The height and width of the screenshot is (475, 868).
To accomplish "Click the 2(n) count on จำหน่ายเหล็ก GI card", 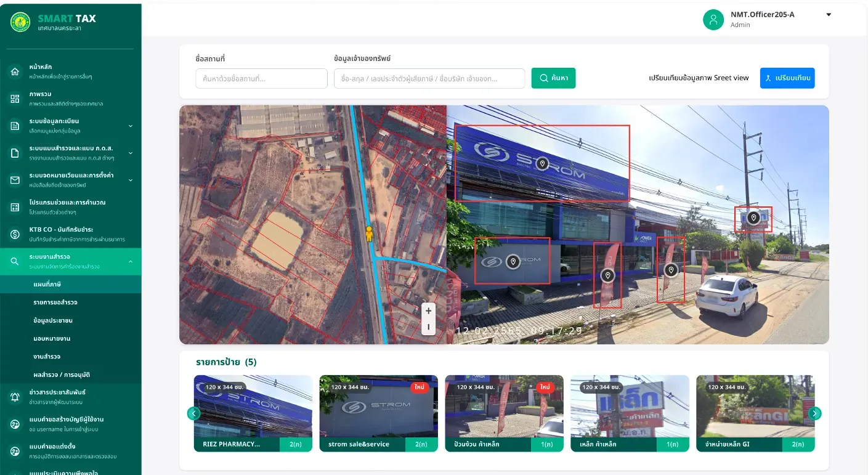I will [x=798, y=444].
